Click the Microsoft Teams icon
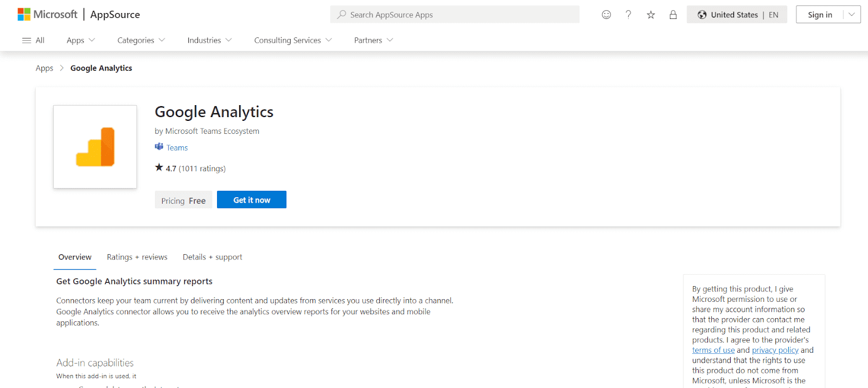868x388 pixels. [x=159, y=147]
